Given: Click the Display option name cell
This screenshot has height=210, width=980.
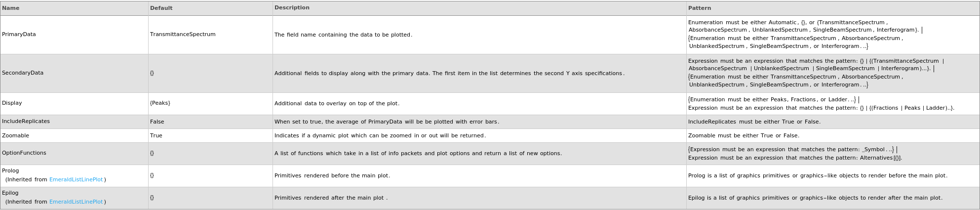Looking at the screenshot, I should 12,103.
